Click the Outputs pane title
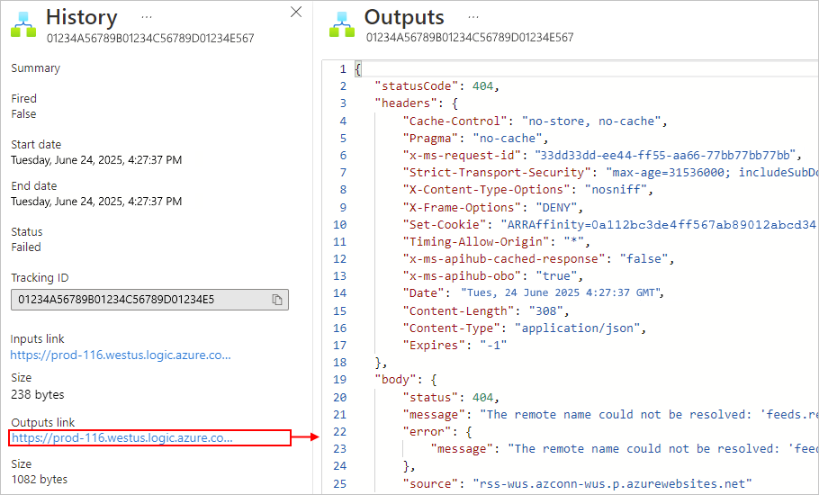Viewport: 819px width, 504px height. 404,17
